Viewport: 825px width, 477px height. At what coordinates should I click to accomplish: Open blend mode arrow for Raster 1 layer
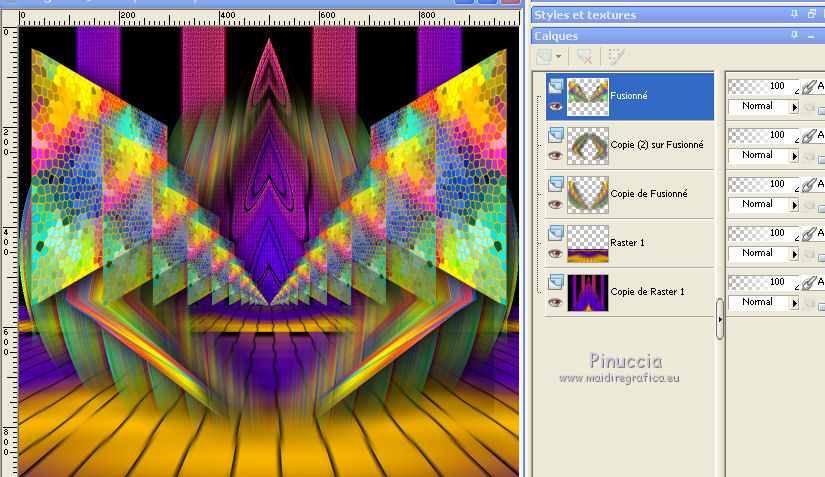(x=794, y=254)
